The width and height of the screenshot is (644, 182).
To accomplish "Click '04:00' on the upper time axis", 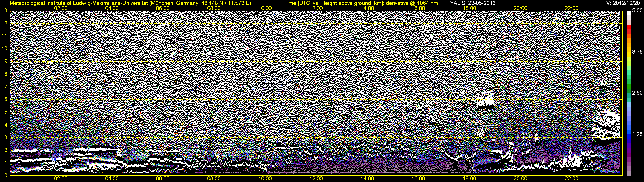I will coord(112,8).
